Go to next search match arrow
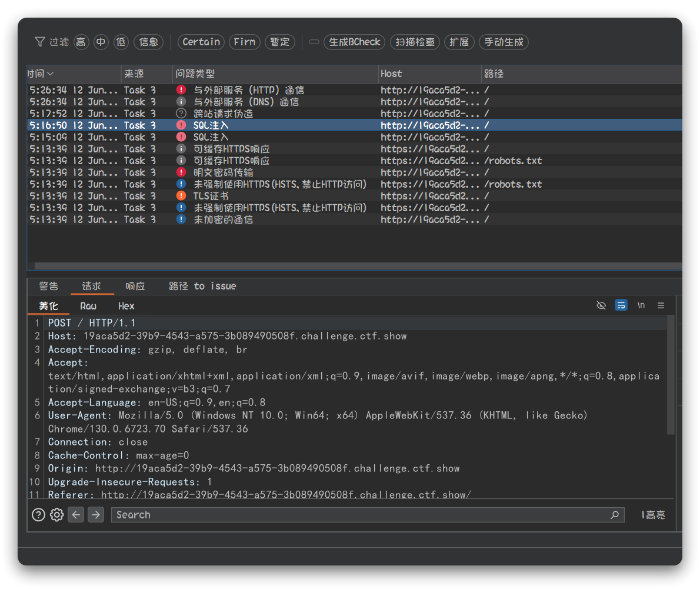The width and height of the screenshot is (700, 589). [x=96, y=515]
